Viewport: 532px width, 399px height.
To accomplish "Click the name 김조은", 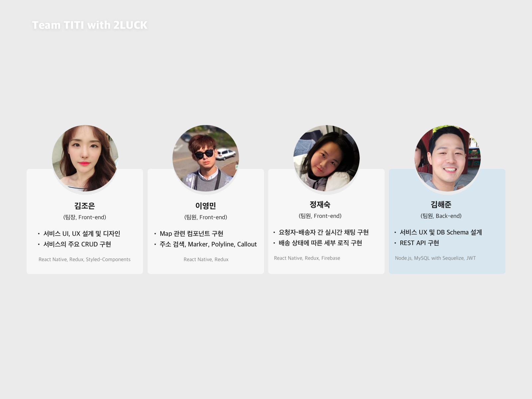I will point(84,206).
